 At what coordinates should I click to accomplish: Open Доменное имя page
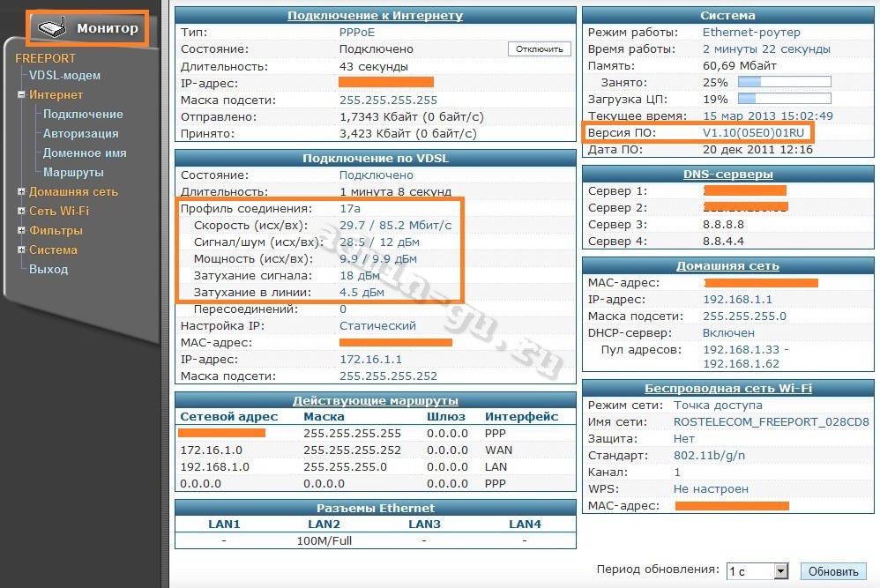click(85, 153)
